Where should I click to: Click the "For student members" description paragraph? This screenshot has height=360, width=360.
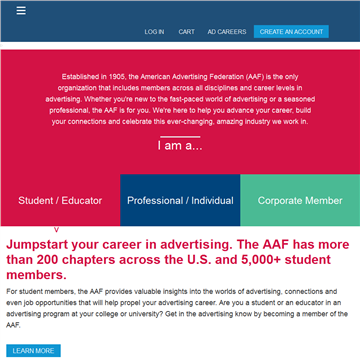pyautogui.click(x=177, y=308)
